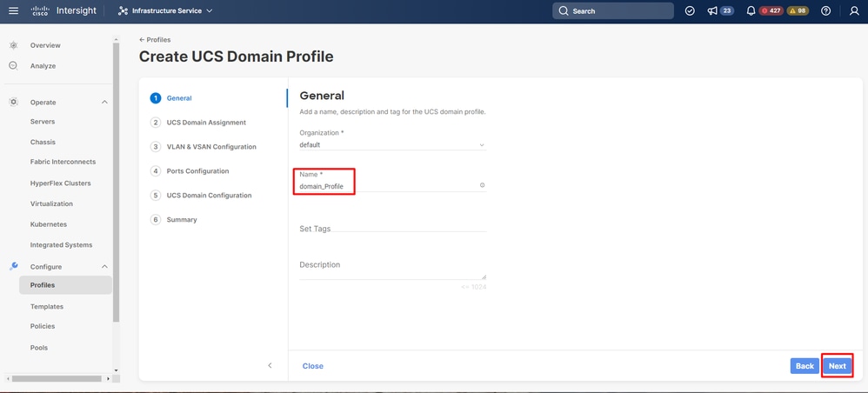868x393 pixels.
Task: Open the help question mark icon
Action: 825,11
